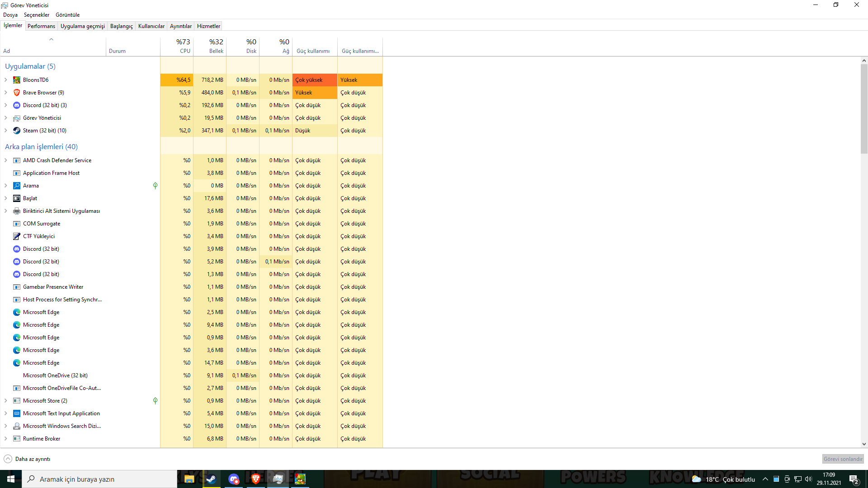
Task: Click the Görevi sonlandır button
Action: pos(843,459)
